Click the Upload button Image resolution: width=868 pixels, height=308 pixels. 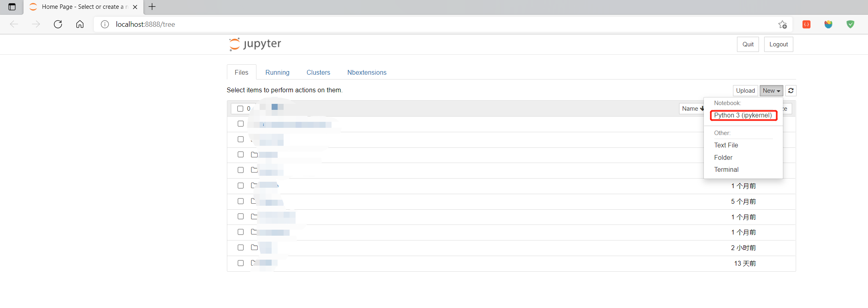click(x=745, y=91)
